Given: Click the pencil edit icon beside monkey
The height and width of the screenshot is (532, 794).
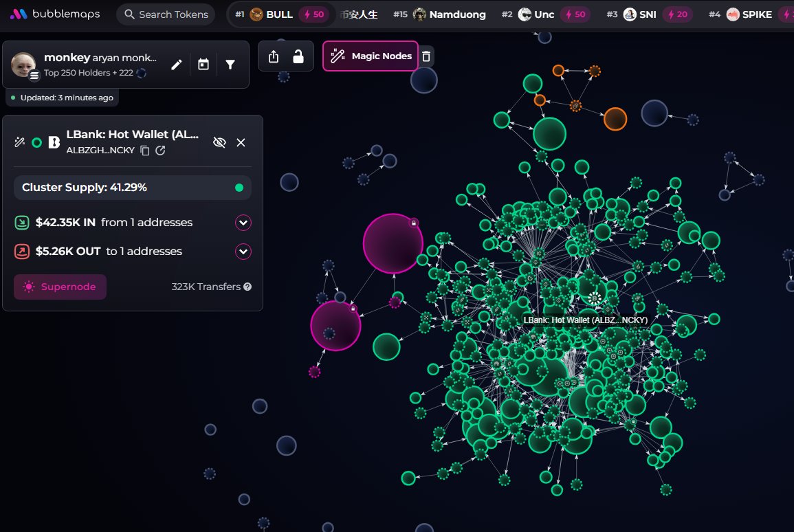Looking at the screenshot, I should click(177, 65).
